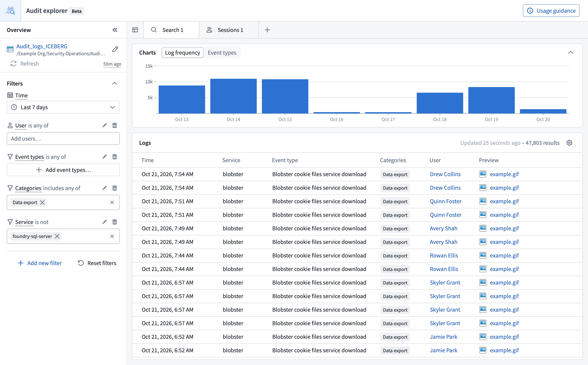Open the table layout view icon
588x365 pixels.
(135, 30)
